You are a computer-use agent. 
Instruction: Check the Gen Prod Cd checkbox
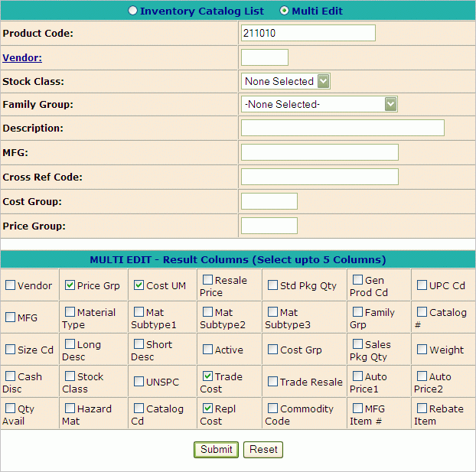[x=357, y=279]
